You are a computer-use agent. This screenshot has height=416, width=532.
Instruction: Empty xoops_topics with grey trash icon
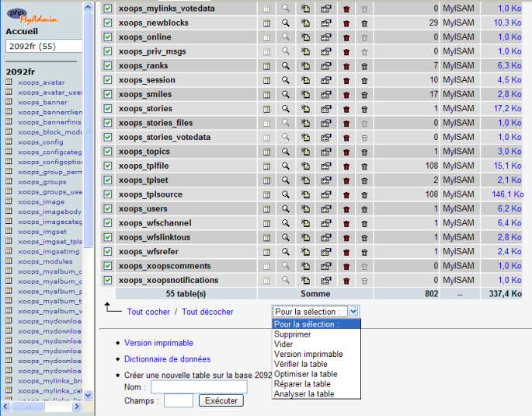coord(364,152)
